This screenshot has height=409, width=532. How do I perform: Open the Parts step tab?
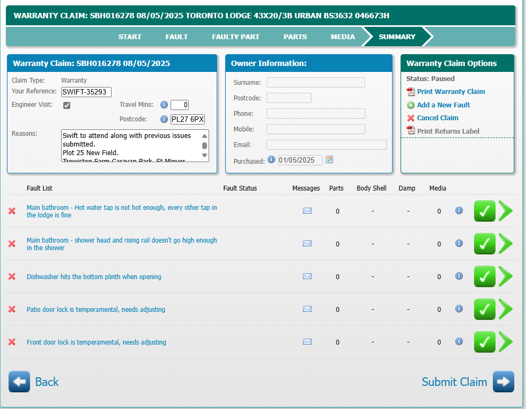tap(295, 37)
